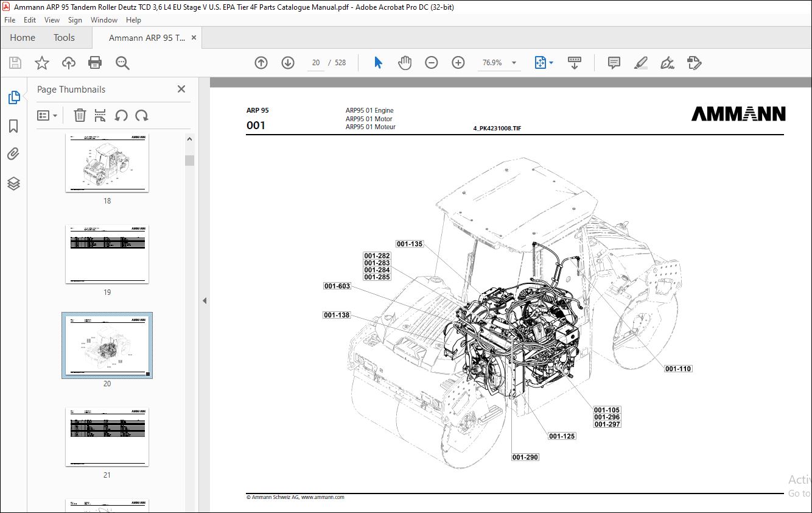Open the Sign menu

click(75, 20)
